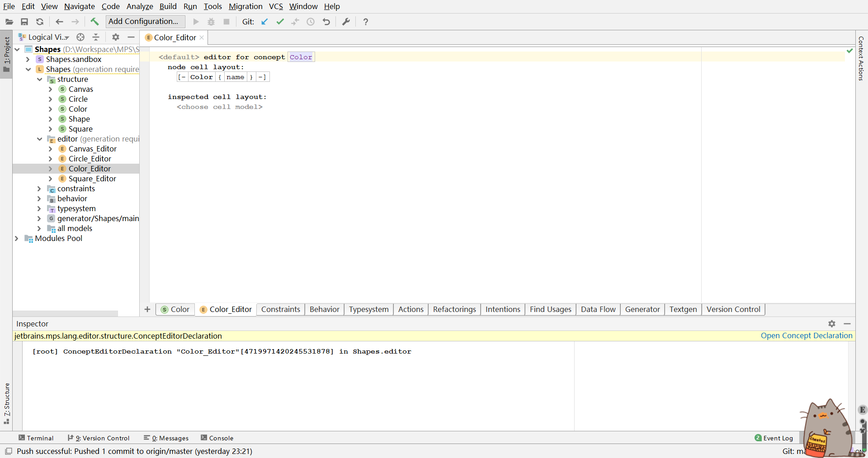Switch to the Typesystem tab

pos(368,310)
